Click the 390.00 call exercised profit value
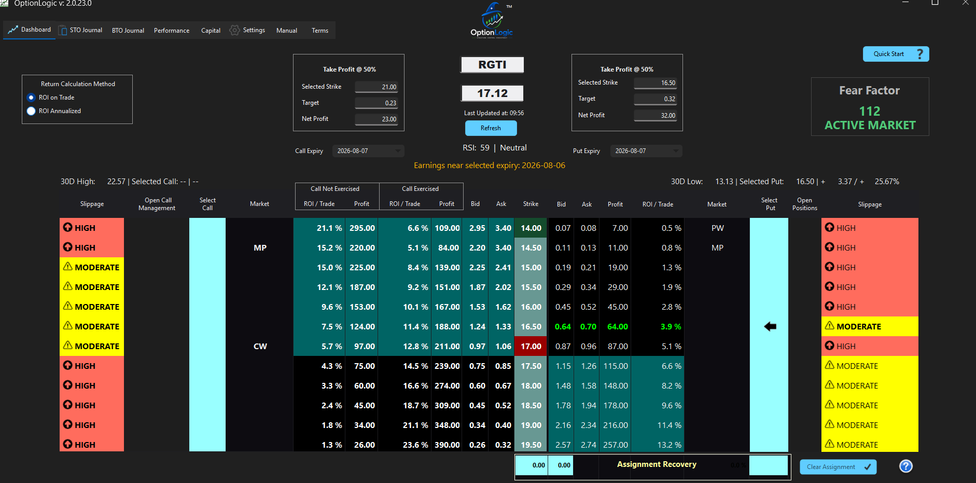This screenshot has height=483, width=976. [x=447, y=444]
